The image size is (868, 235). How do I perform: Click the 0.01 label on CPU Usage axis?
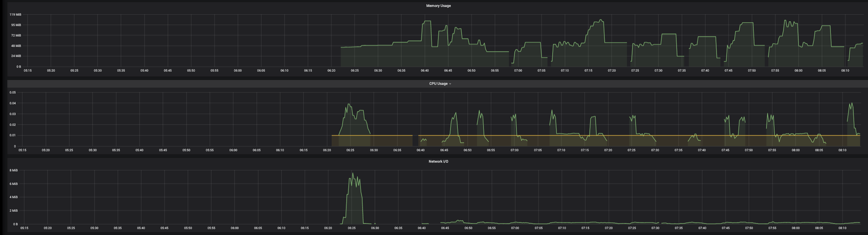(x=13, y=136)
